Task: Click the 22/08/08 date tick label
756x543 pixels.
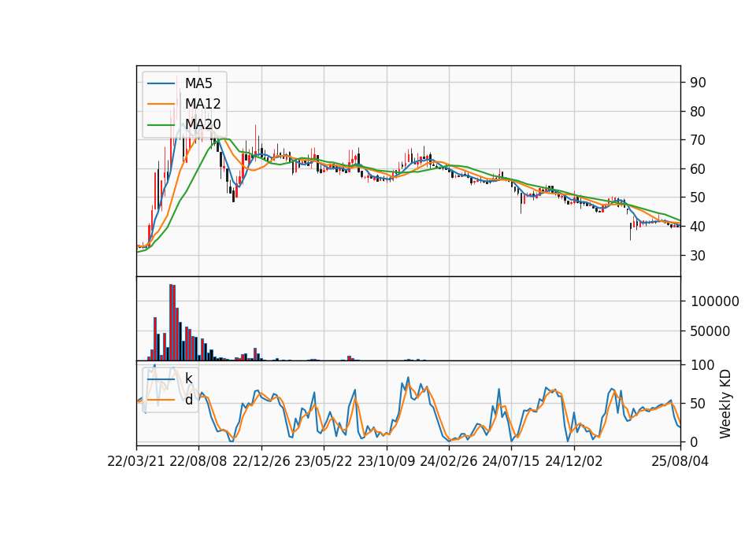Action: coord(198,462)
